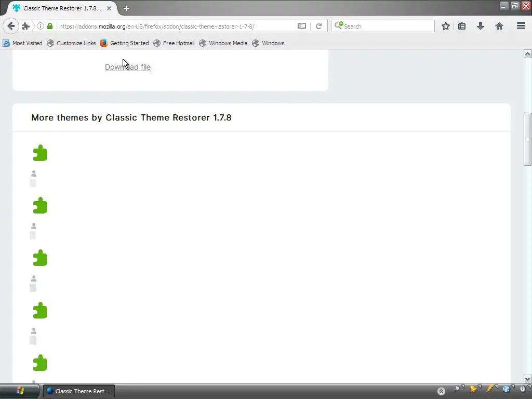Click the fourth green puzzle theme icon
532x399 pixels.
pyautogui.click(x=40, y=310)
